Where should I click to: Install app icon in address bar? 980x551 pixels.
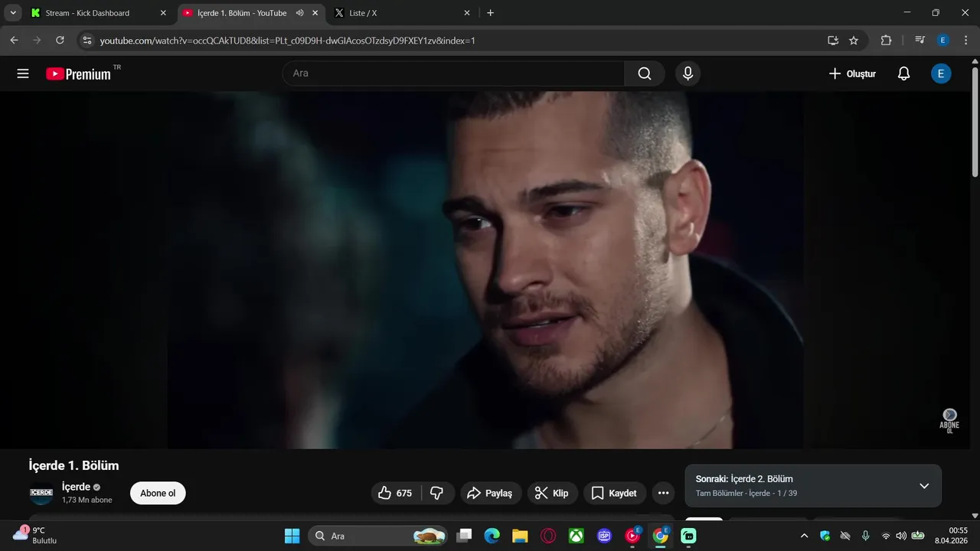pyautogui.click(x=833, y=41)
